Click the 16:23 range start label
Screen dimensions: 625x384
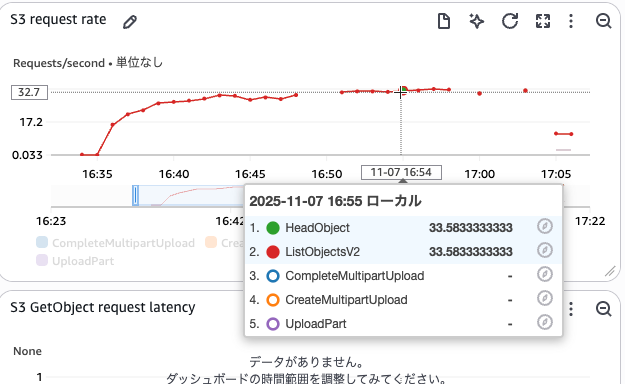point(51,221)
